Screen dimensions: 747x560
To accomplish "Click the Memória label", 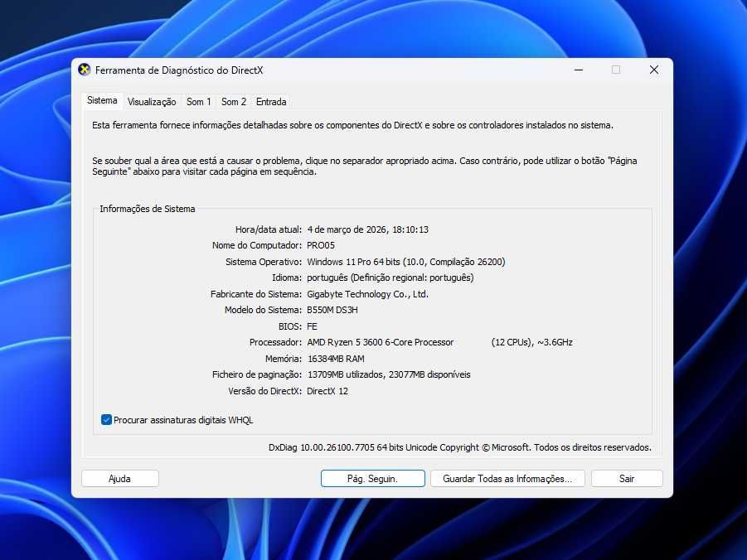I will pos(283,359).
